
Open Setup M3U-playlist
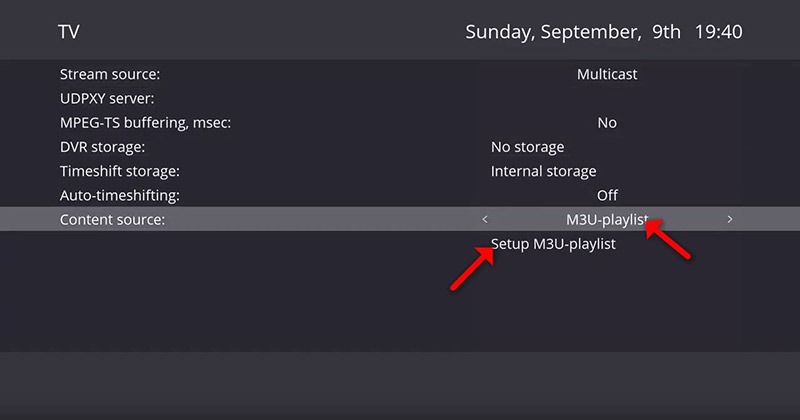[553, 244]
